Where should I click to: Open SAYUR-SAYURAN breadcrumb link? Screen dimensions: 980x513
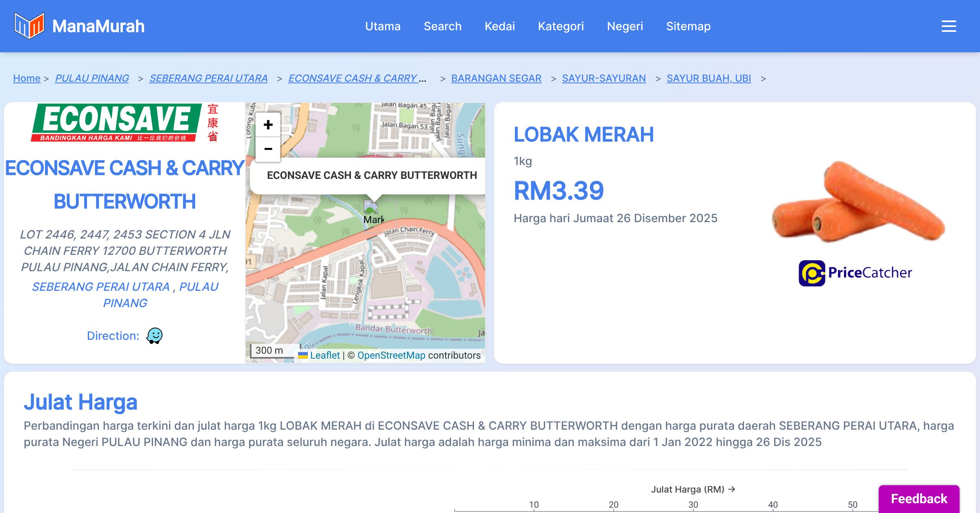click(604, 78)
